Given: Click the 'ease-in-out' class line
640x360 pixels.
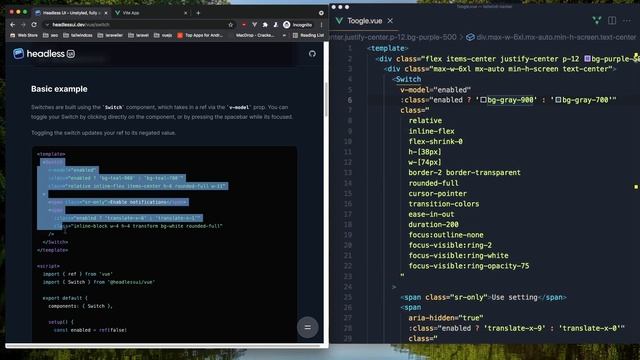Looking at the screenshot, I should [x=431, y=214].
